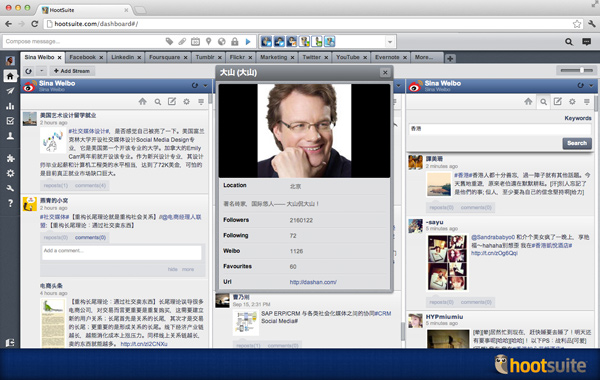Click the Add a comment field
This screenshot has width=600, height=380.
click(x=122, y=253)
